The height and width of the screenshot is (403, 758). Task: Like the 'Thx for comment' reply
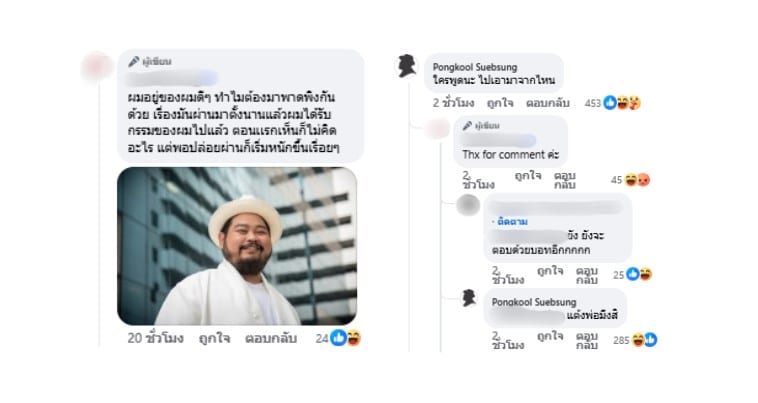(x=527, y=176)
